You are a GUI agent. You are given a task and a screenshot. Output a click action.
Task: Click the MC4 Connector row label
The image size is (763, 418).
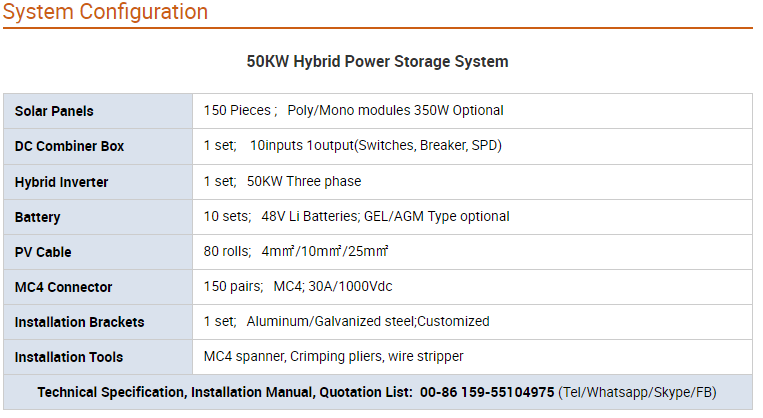63,288
